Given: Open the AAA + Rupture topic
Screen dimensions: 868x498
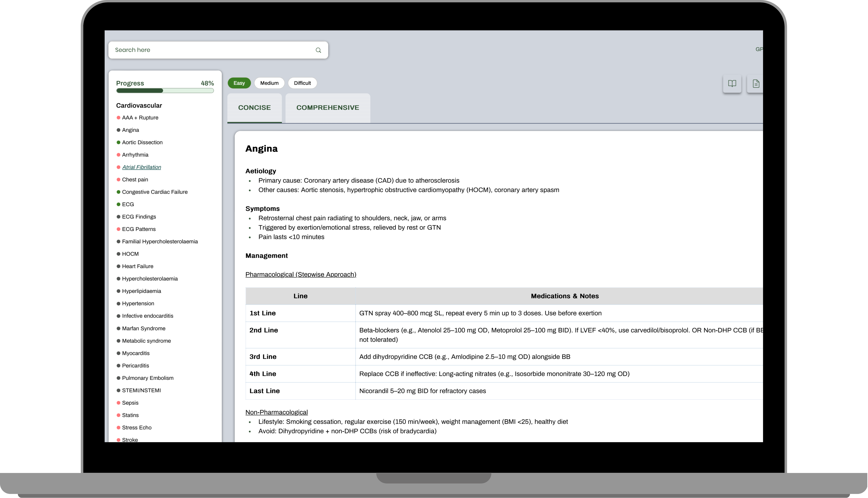Looking at the screenshot, I should pos(140,118).
